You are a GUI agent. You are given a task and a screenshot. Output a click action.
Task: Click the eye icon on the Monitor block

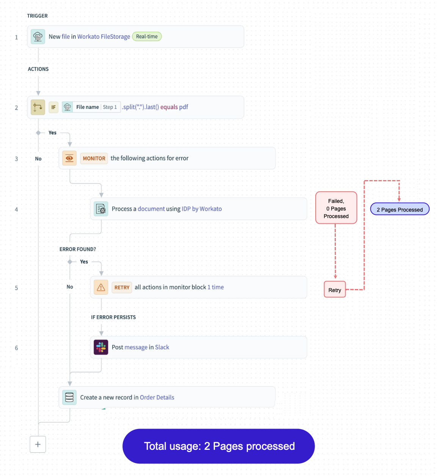[x=69, y=158]
